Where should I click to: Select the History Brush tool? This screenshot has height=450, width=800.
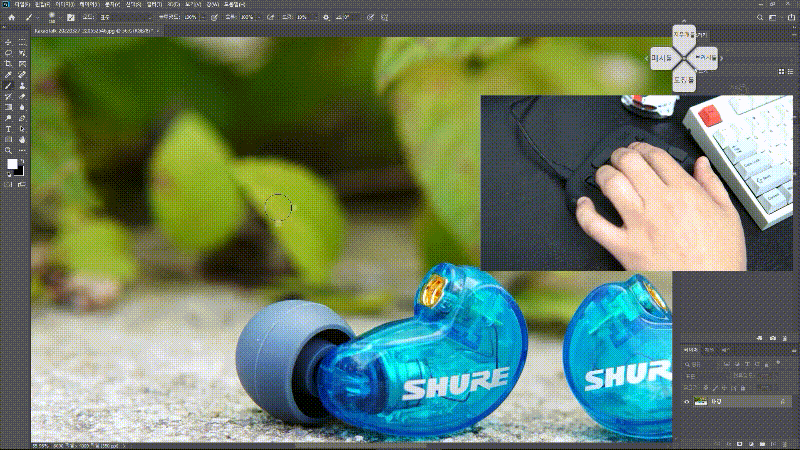click(x=8, y=96)
